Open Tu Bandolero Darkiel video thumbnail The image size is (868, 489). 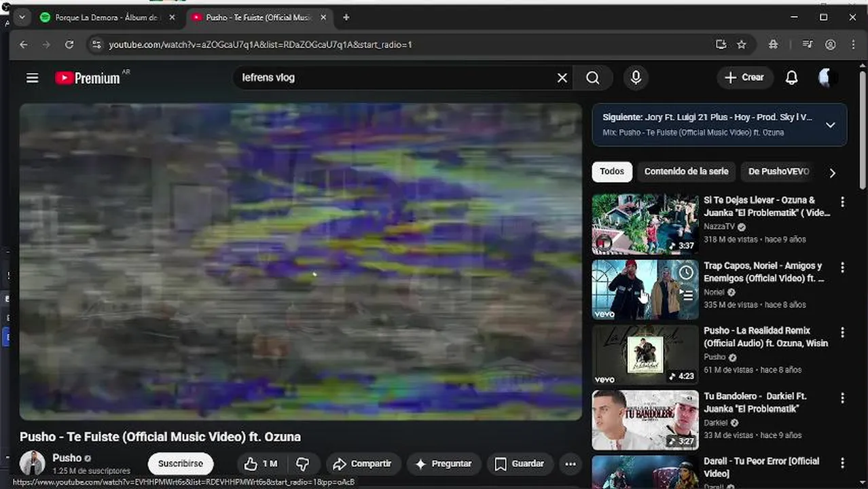point(645,420)
